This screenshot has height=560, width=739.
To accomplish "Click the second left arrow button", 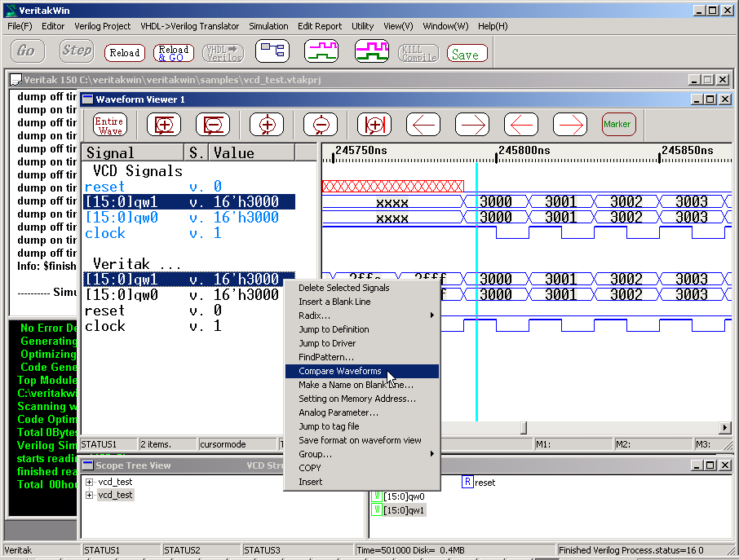I will (x=521, y=125).
